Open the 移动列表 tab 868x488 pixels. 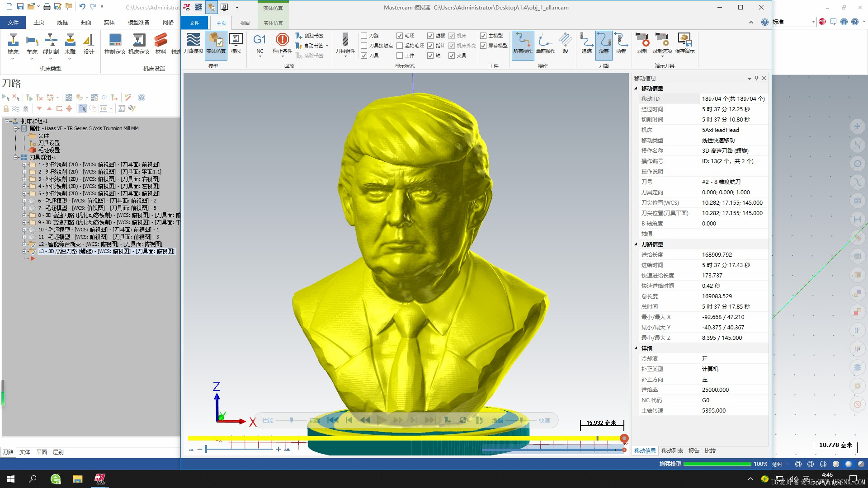click(672, 451)
